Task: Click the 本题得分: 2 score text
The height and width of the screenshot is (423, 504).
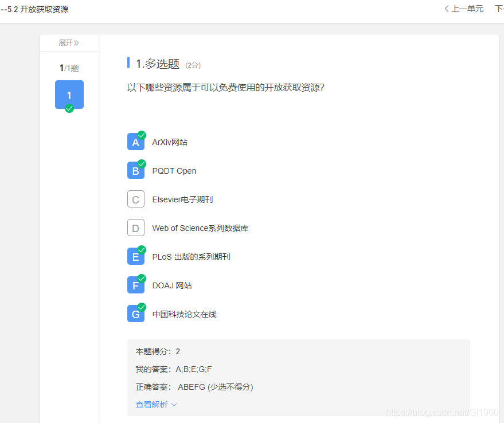Action: [158, 351]
